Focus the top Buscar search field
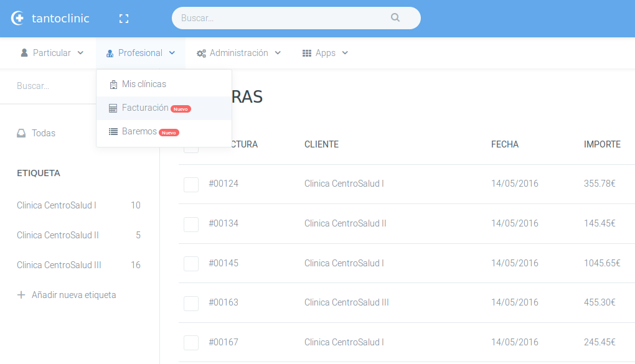Screen dimensions: 635x364 click(x=283, y=18)
